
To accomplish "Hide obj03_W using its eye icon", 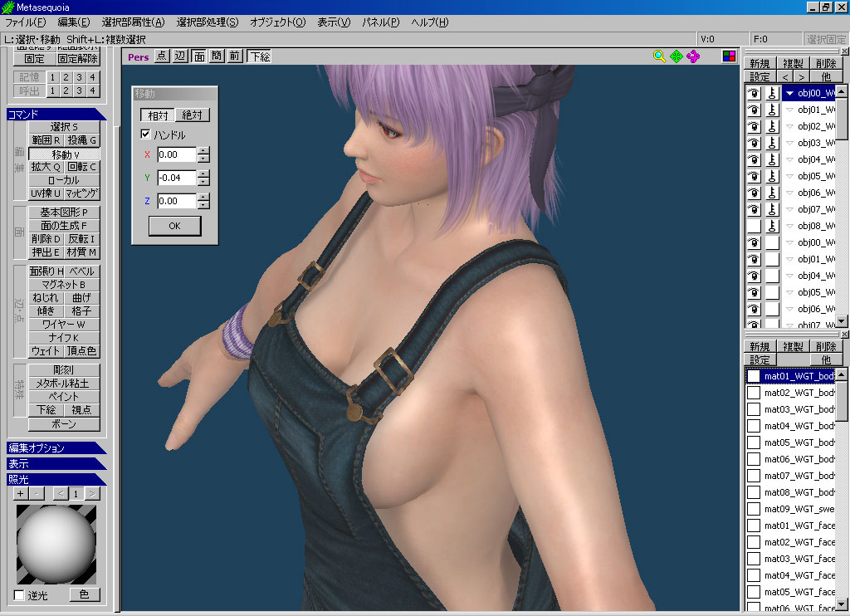I will (x=754, y=143).
